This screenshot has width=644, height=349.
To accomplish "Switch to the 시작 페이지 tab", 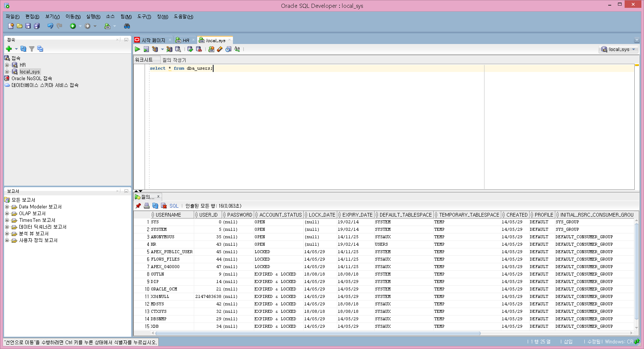I will 153,40.
